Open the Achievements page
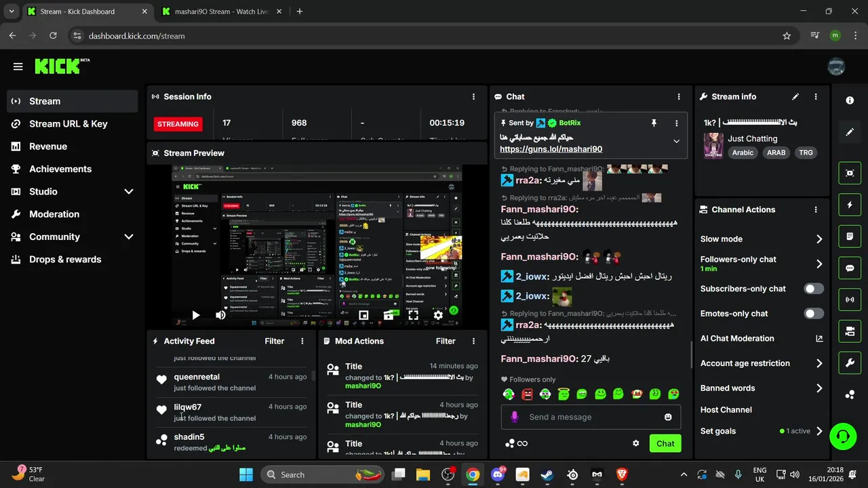868x488 pixels. click(x=73, y=169)
